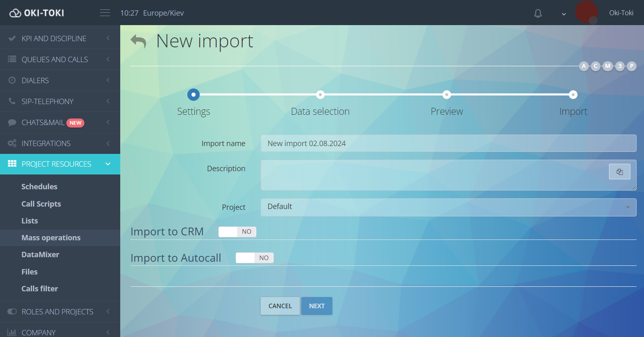Enable the Import to Autocall toggle
This screenshot has height=337, width=644.
point(254,258)
